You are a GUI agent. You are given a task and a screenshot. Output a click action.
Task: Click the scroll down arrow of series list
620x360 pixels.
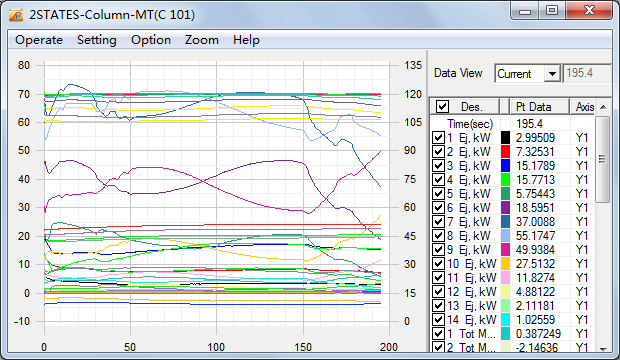point(603,349)
